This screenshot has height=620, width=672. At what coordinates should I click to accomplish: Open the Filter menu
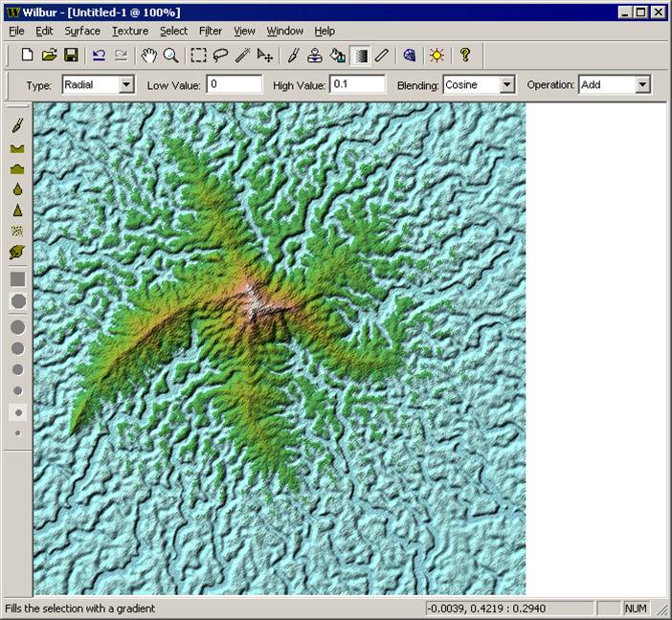click(211, 31)
